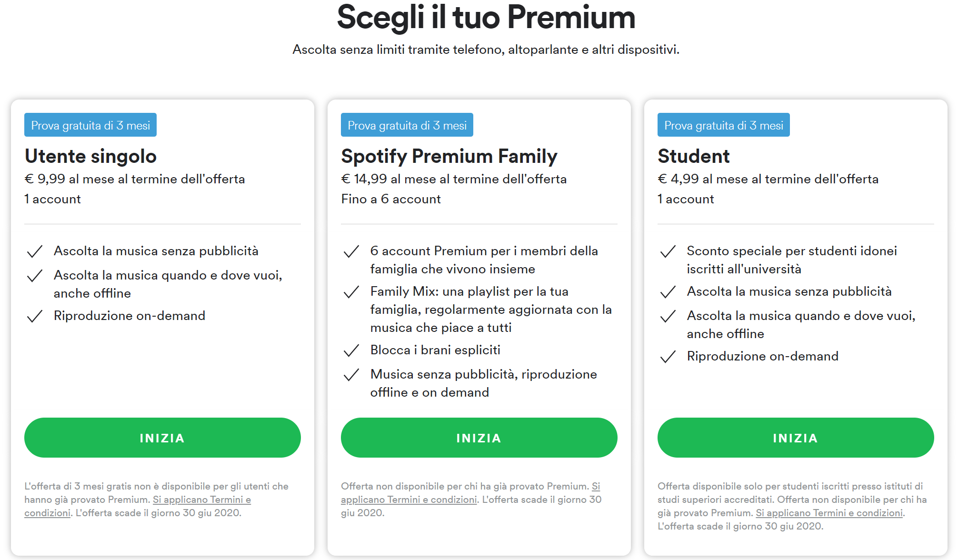The width and height of the screenshot is (958, 560).
Task: Click the free trial badge on Premium Family
Action: [x=407, y=125]
